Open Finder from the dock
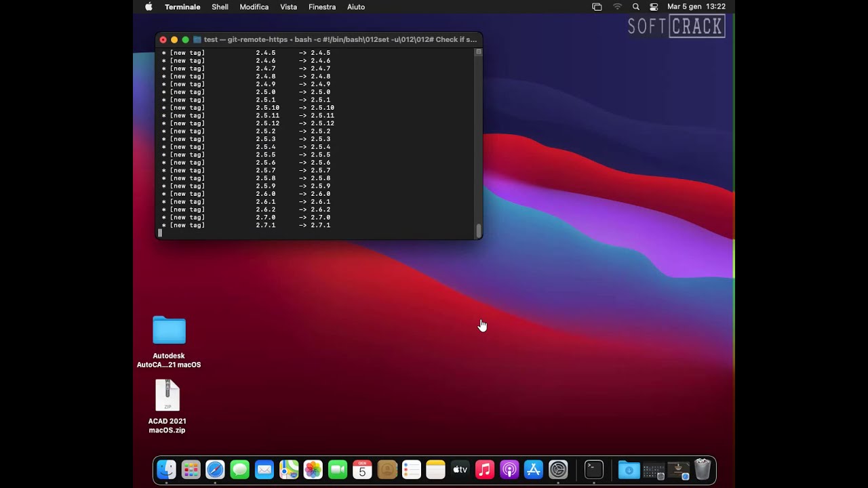The image size is (868, 488). pos(166,470)
